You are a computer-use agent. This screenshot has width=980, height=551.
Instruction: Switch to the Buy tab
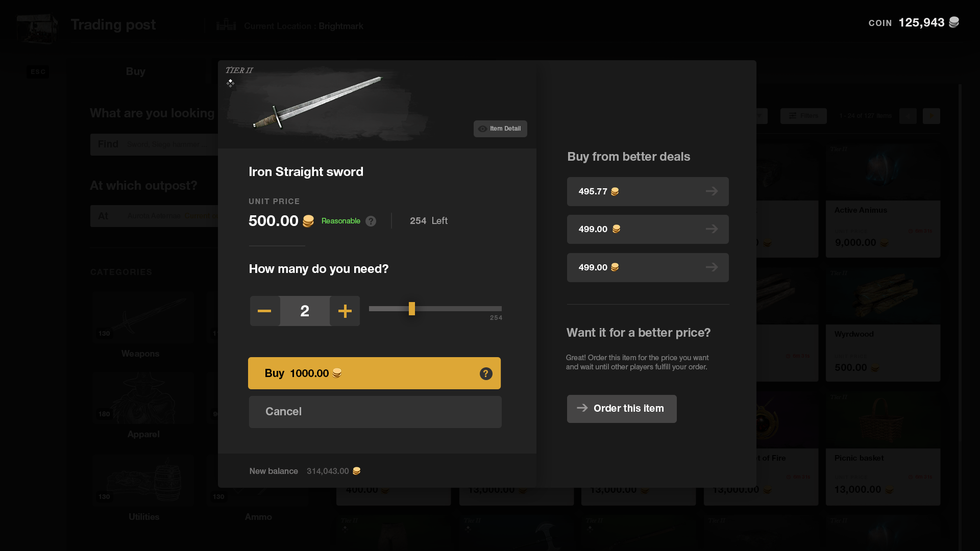(x=135, y=71)
